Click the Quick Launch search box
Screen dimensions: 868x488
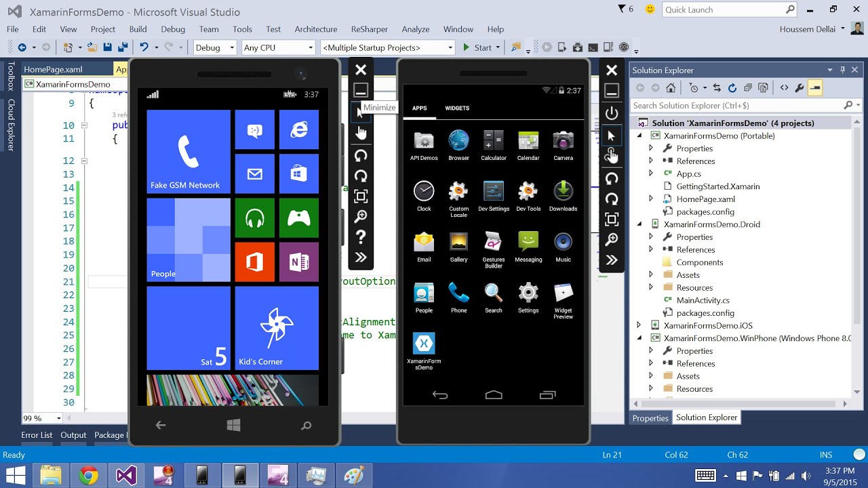pos(729,9)
